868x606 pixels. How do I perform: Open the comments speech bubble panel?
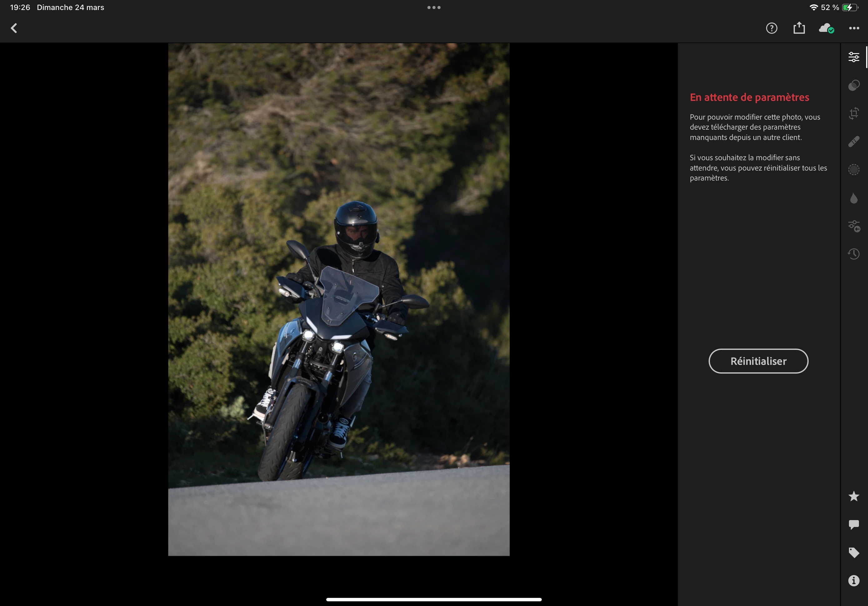pos(854,524)
